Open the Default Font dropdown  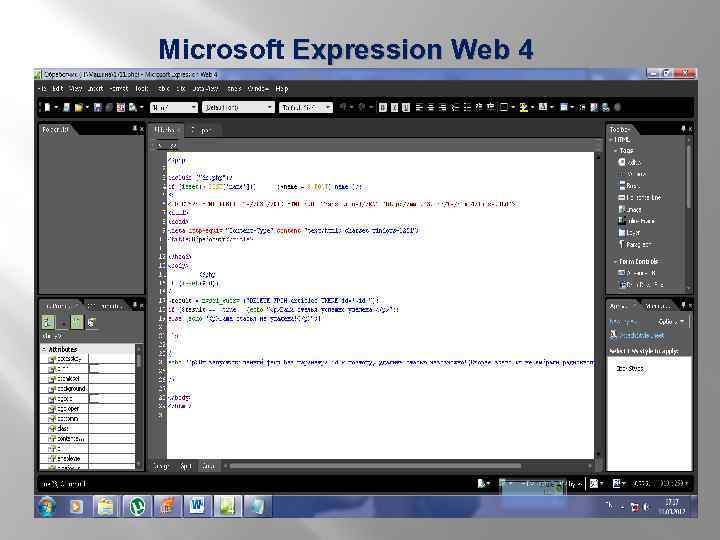(238, 107)
